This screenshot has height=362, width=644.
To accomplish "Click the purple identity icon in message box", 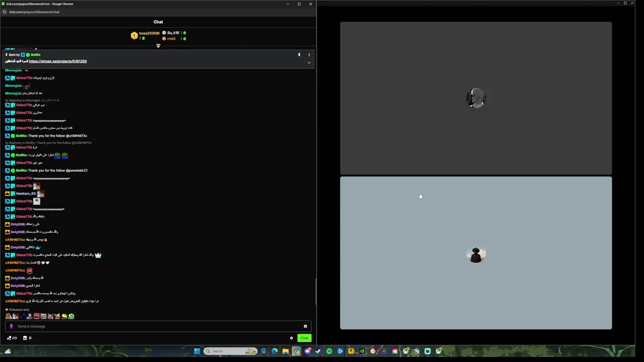I will pyautogui.click(x=11, y=326).
